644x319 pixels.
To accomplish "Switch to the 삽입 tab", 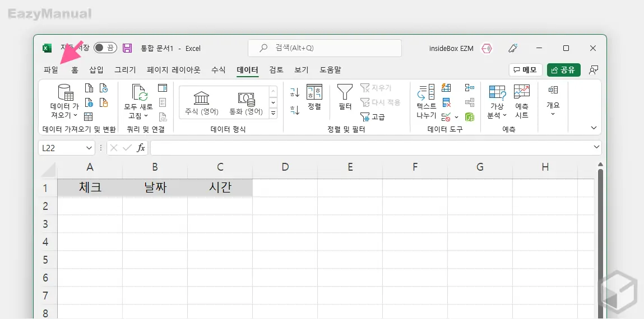I will (96, 70).
